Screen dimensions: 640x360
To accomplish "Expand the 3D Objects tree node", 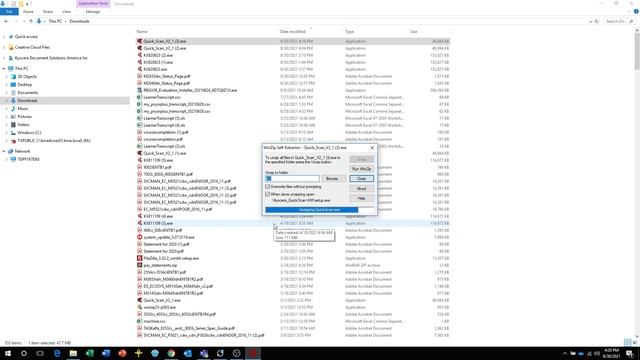I will click(x=7, y=77).
